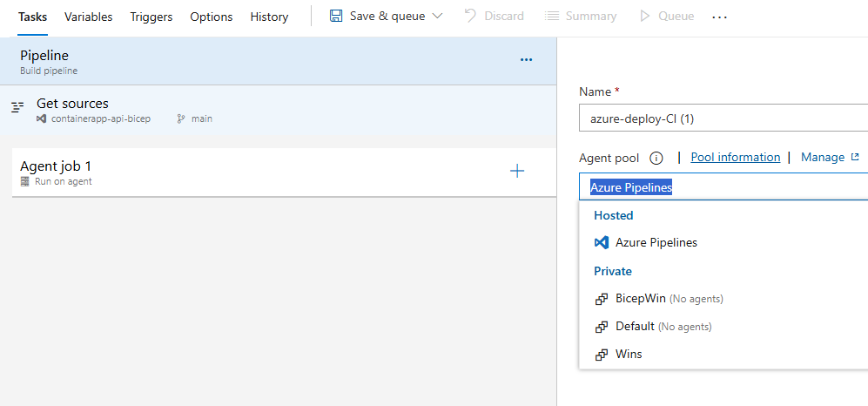Click the Get sources list icon
The image size is (868, 406).
tap(18, 106)
